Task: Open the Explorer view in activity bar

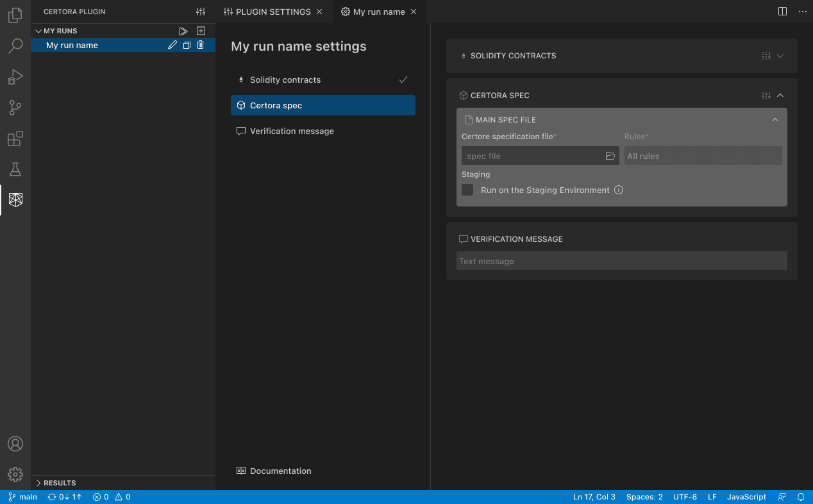Action: 15,15
